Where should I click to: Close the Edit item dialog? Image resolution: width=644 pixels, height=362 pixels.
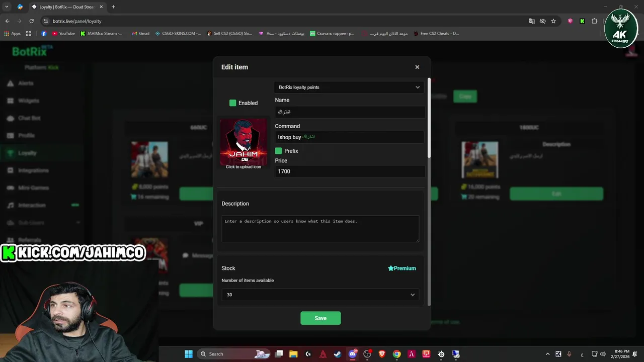417,67
